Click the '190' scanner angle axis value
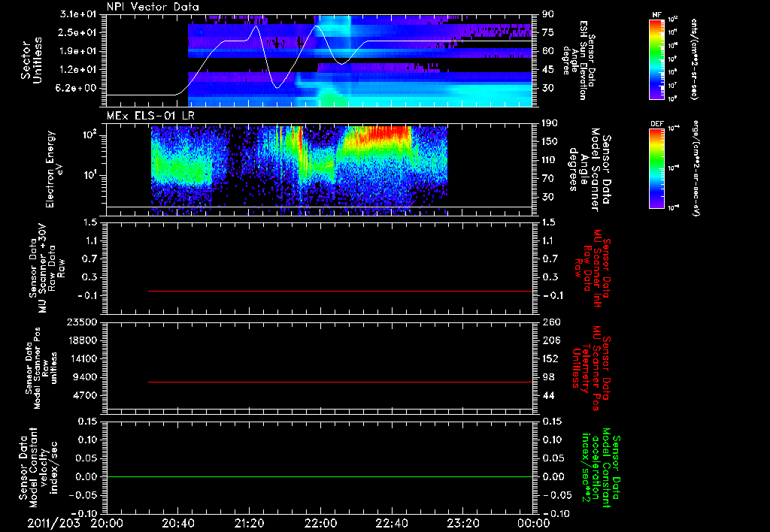The image size is (770, 532). coord(550,123)
